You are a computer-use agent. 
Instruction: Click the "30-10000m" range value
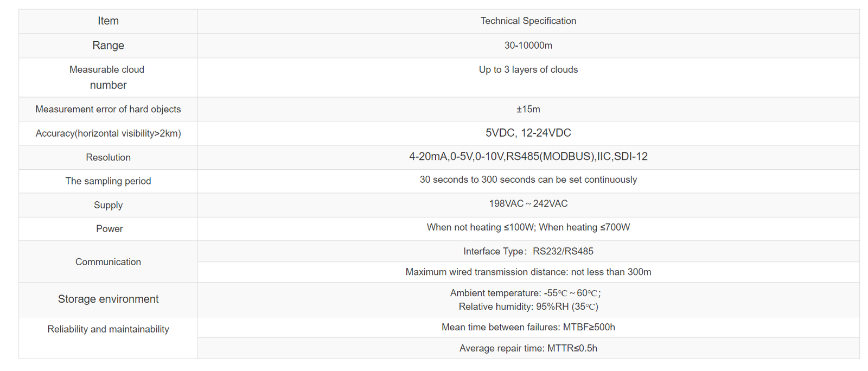click(x=528, y=46)
